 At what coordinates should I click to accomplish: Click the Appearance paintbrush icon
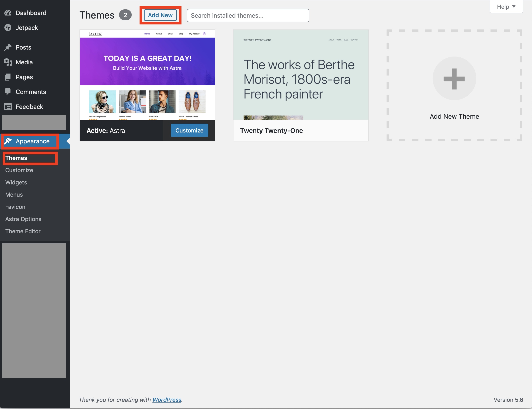[8, 141]
